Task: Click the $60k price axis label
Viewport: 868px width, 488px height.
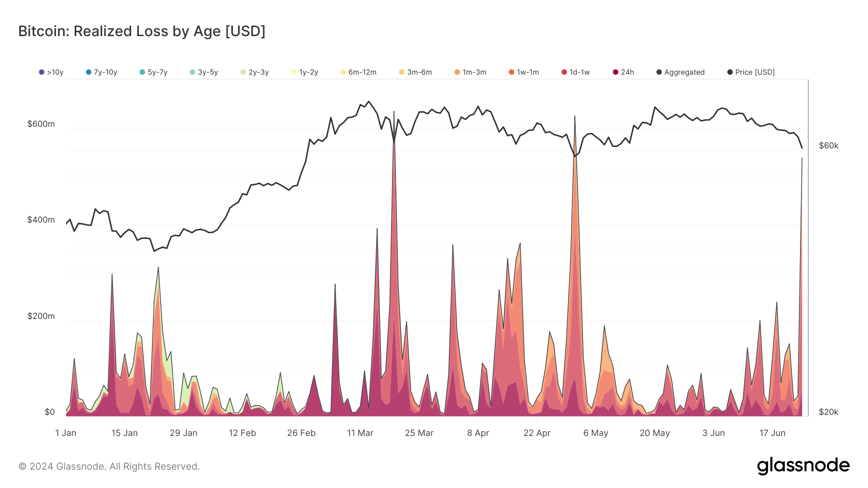Action: [x=828, y=145]
